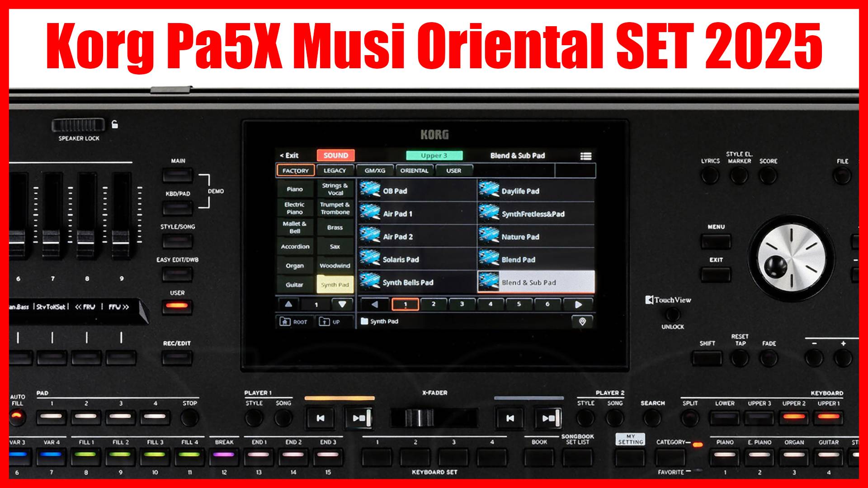Open the hamburger menu on the touchscreen
868x488 pixels.
point(585,155)
